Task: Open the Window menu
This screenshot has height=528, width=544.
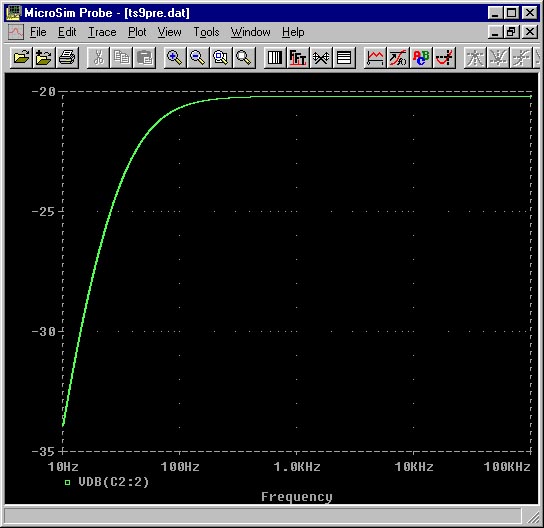Action: 250,32
